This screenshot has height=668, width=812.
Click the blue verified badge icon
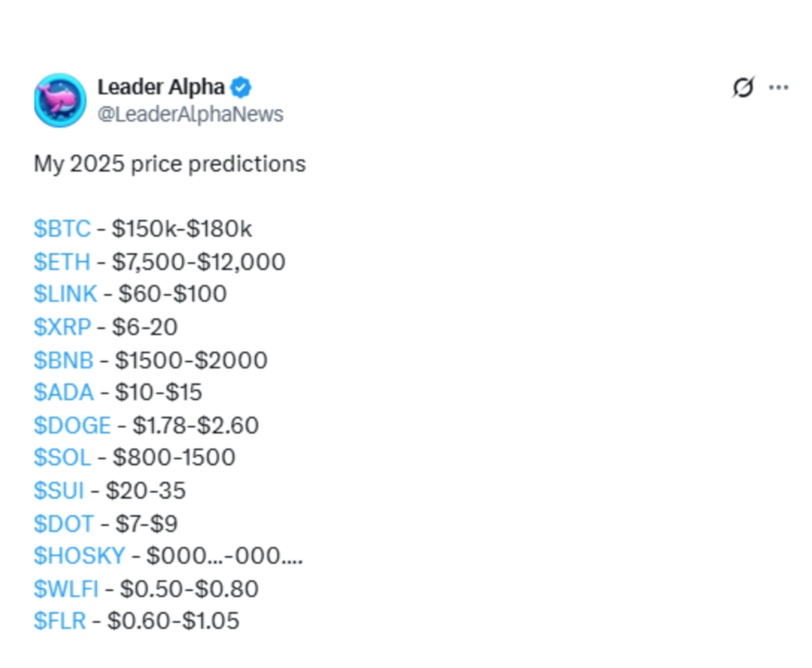pos(241,87)
